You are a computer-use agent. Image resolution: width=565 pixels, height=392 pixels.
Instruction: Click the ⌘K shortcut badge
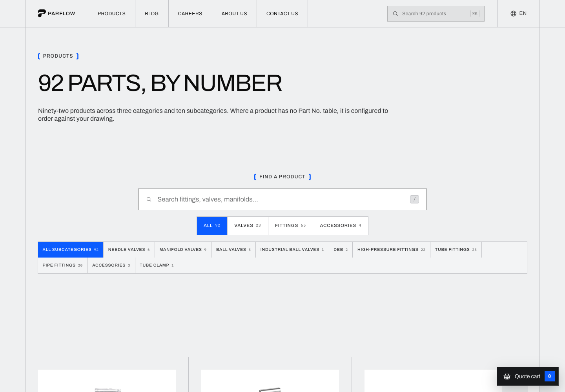point(475,14)
